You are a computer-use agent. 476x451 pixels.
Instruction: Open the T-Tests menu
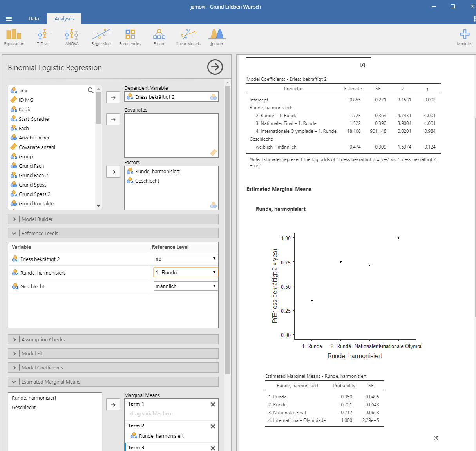click(43, 37)
